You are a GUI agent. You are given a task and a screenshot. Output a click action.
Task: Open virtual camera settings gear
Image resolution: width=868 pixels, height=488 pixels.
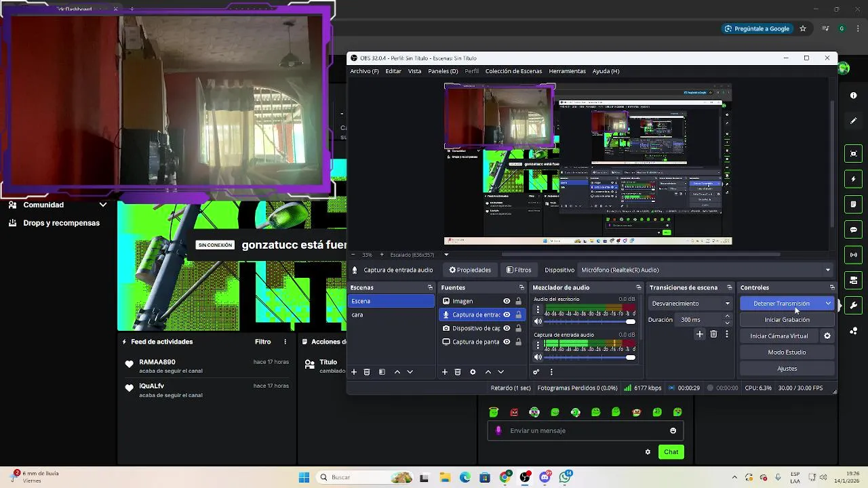(x=827, y=336)
